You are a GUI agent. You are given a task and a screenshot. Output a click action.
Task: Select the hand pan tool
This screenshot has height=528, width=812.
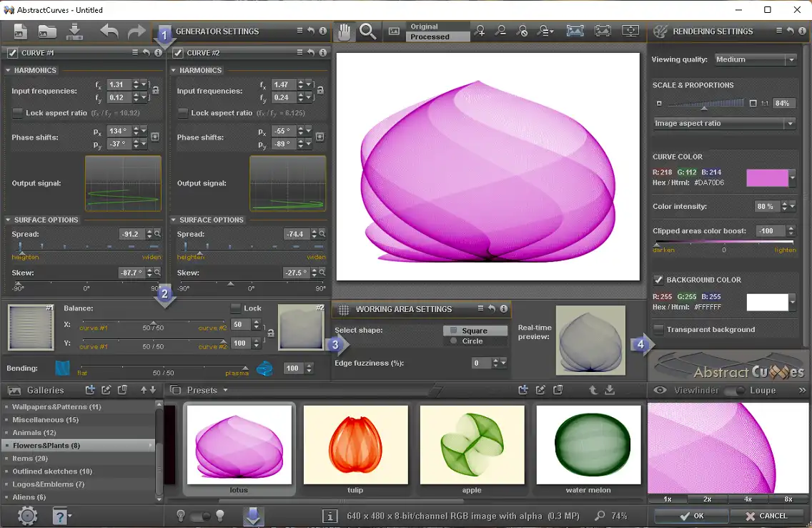pos(345,31)
